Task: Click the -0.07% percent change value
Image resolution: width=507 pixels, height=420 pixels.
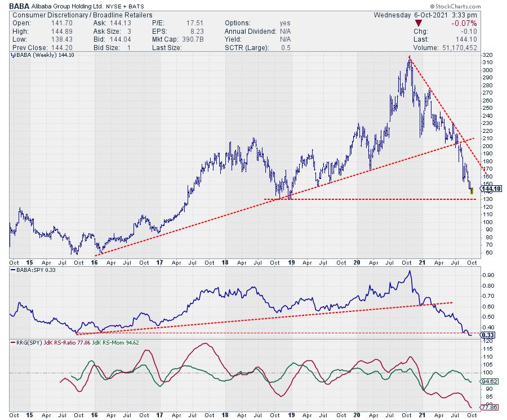Action: pyautogui.click(x=465, y=24)
